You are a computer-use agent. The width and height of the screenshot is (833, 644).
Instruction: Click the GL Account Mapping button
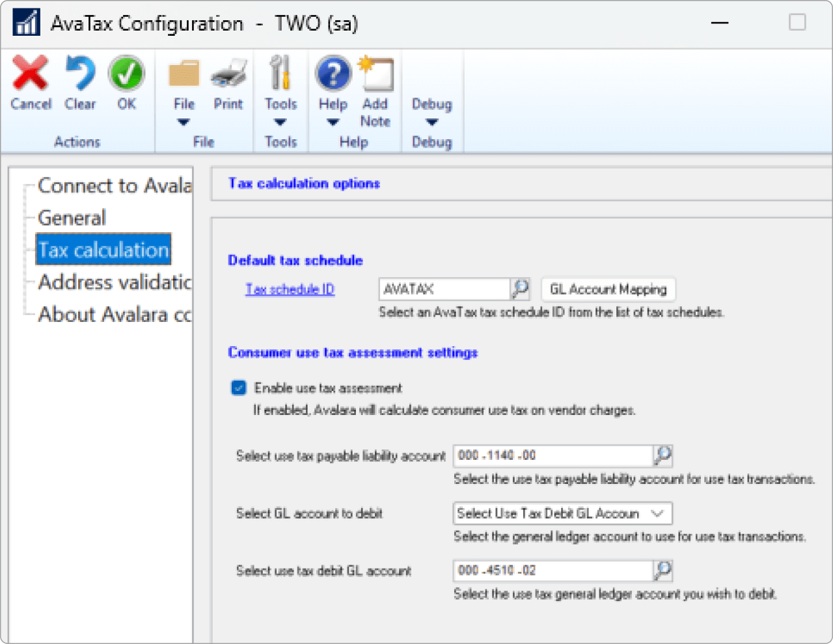(x=608, y=288)
